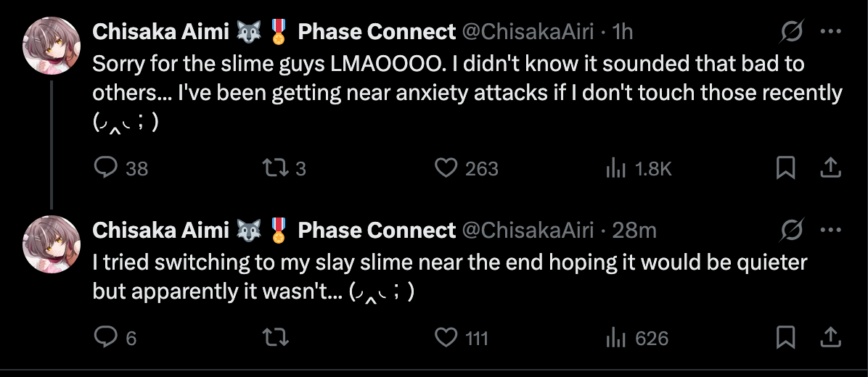Image resolution: width=868 pixels, height=377 pixels.
Task: Share the first tweet
Action: 830,168
